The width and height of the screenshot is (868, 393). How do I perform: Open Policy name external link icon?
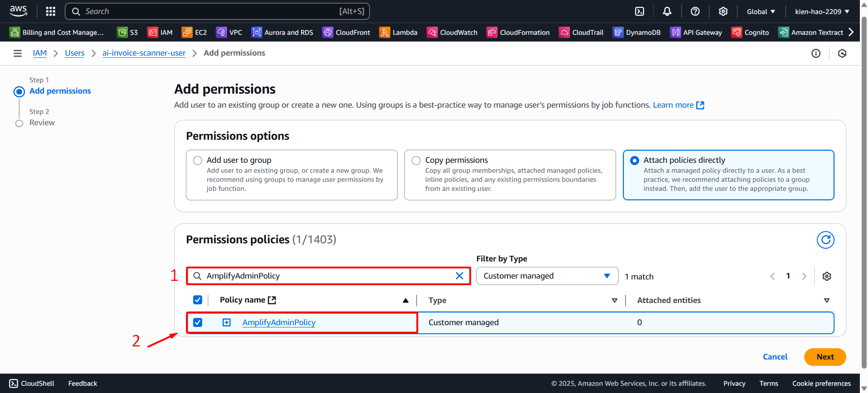pos(272,300)
